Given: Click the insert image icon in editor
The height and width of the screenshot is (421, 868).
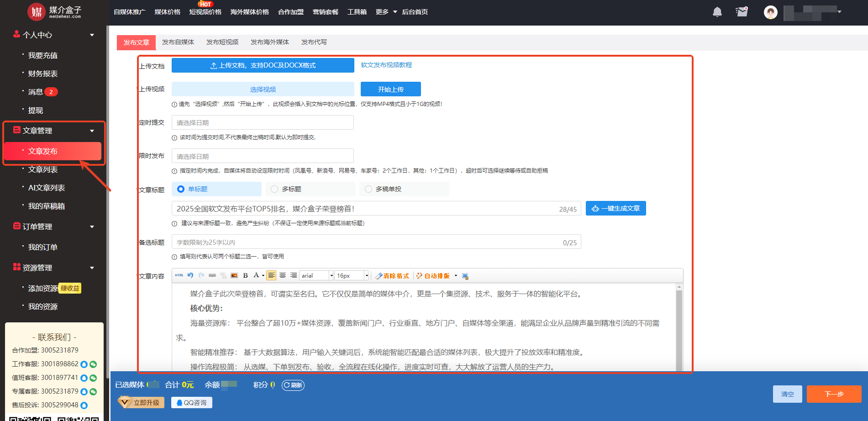Looking at the screenshot, I should [x=234, y=275].
